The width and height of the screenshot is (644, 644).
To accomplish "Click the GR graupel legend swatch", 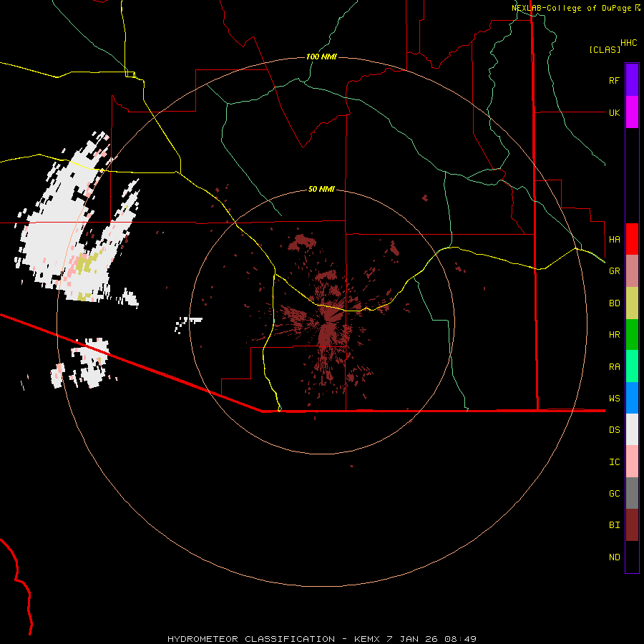I will (x=632, y=271).
